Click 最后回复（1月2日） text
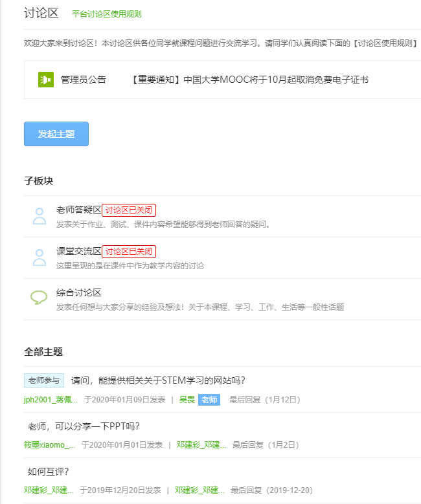 266,445
